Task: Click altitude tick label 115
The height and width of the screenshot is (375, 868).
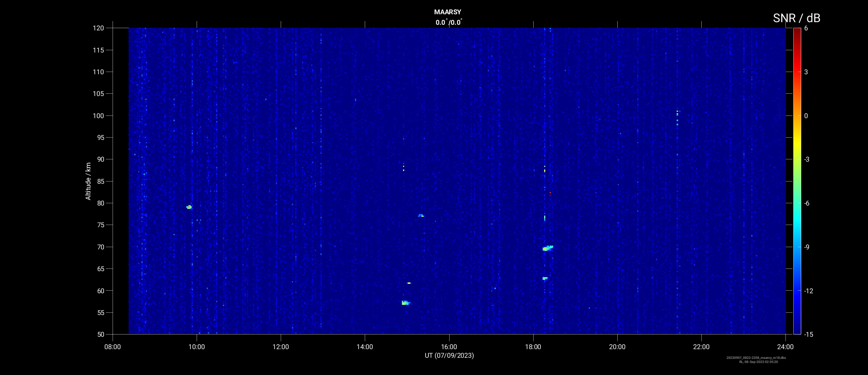Action: point(98,50)
